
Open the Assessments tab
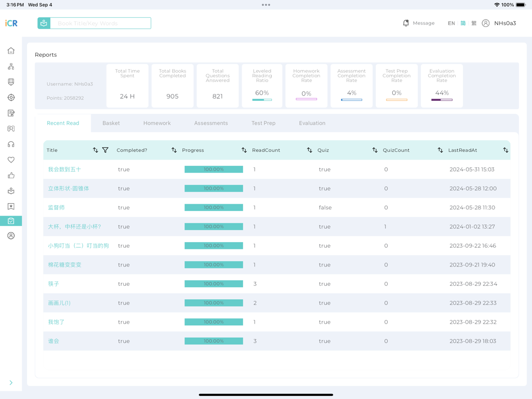pos(211,123)
